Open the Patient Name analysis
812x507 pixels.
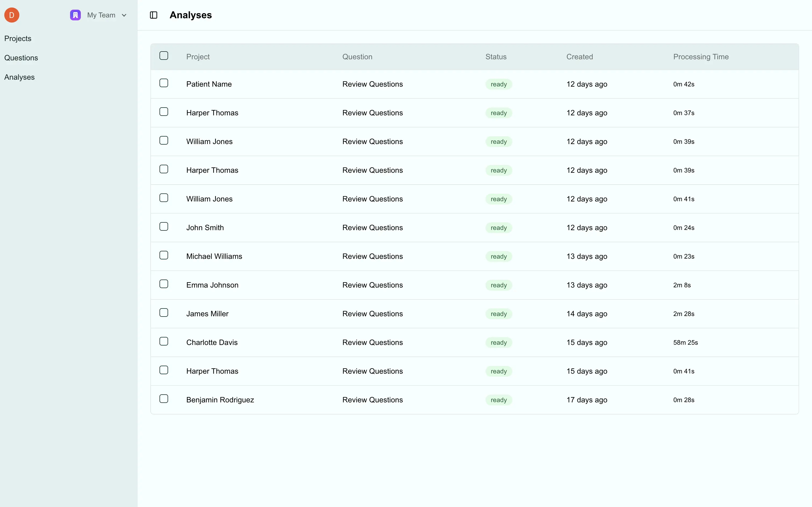(209, 84)
